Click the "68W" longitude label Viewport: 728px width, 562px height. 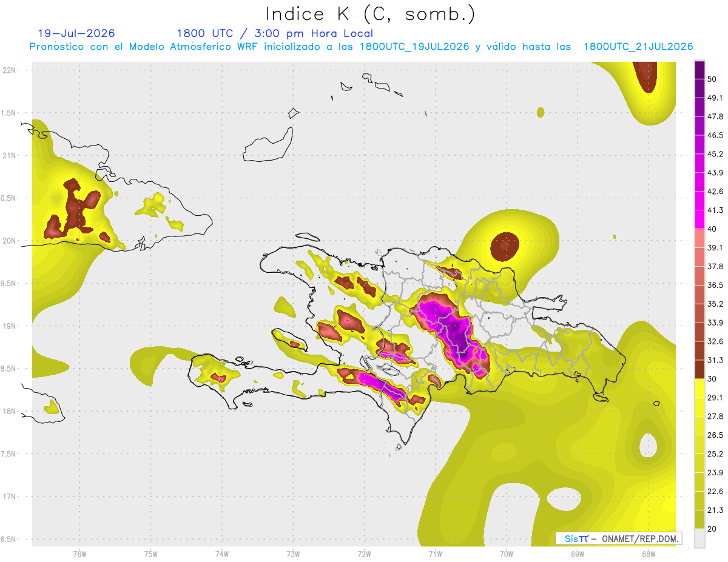[x=649, y=554]
